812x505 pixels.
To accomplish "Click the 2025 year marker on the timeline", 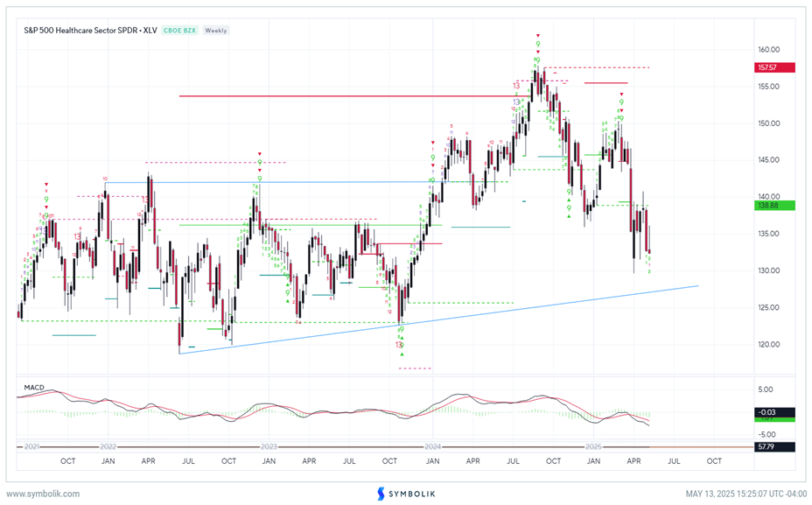I will (593, 446).
